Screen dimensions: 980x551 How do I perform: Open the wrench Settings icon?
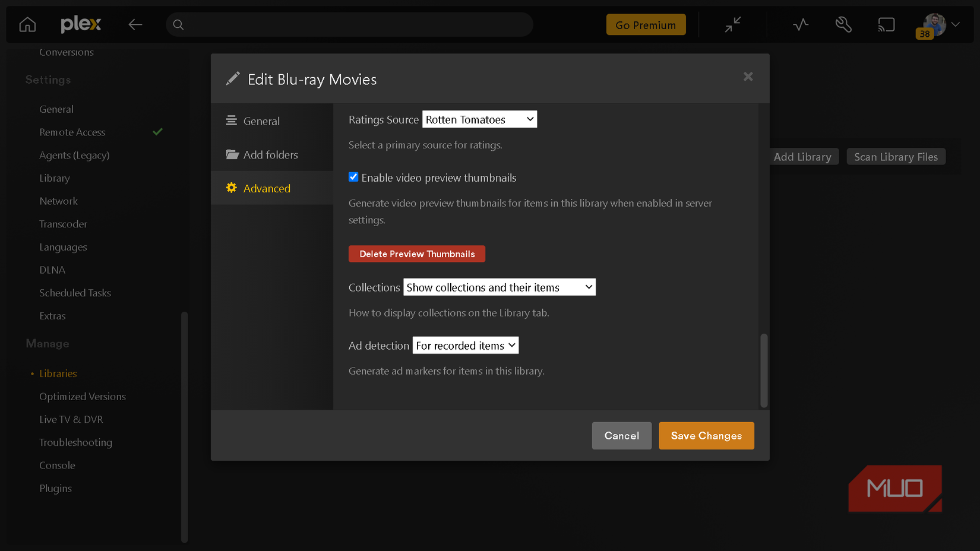tap(843, 25)
